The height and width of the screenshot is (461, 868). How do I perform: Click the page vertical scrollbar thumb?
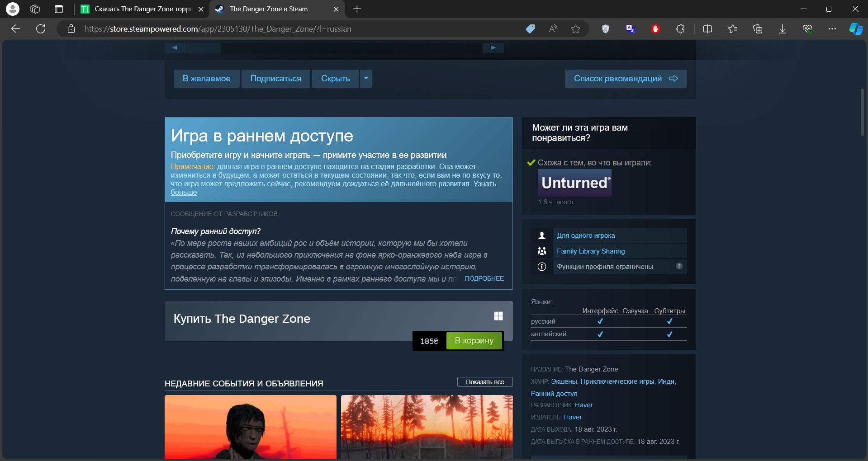862,112
